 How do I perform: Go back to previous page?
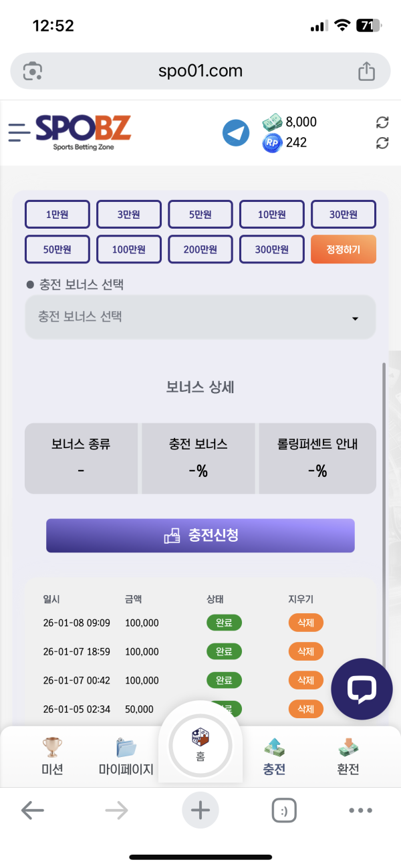(32, 811)
